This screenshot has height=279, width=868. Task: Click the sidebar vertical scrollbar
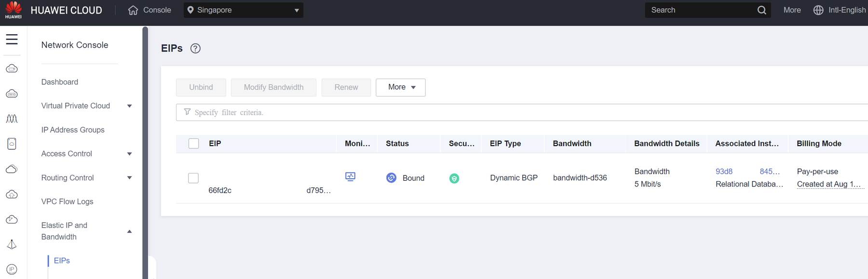[145, 152]
